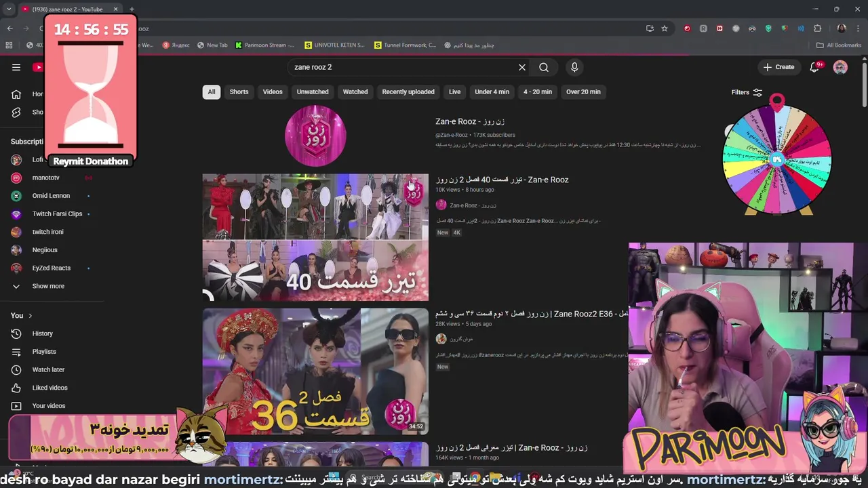The height and width of the screenshot is (488, 868).
Task: Click the install app icon in address bar
Action: click(650, 28)
